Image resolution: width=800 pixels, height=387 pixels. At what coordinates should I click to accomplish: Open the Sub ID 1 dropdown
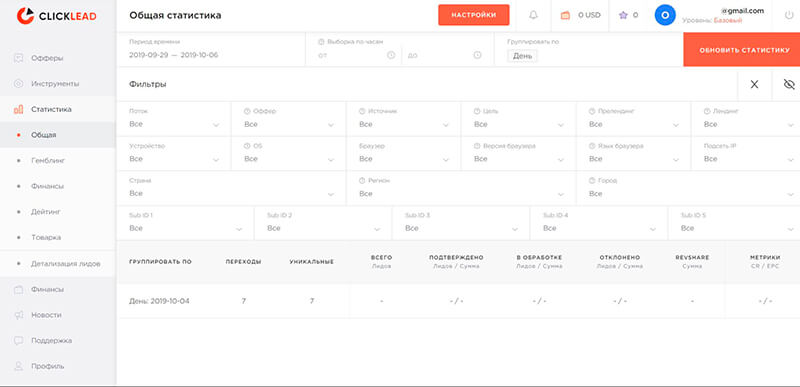(185, 223)
